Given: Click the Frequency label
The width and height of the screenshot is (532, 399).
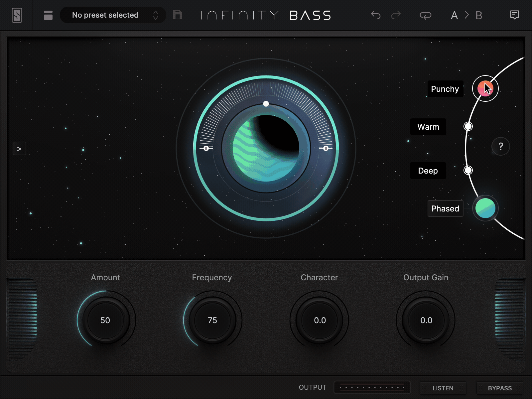Looking at the screenshot, I should tap(212, 277).
